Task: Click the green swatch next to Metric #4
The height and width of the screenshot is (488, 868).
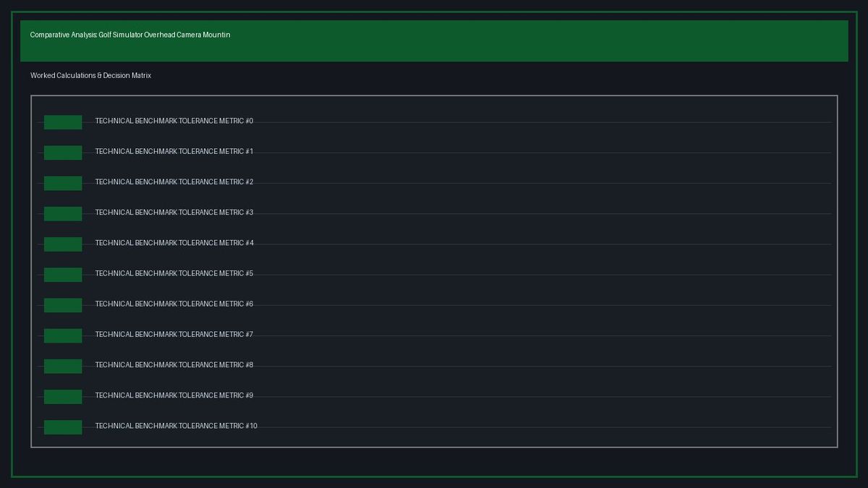Action: [63, 244]
